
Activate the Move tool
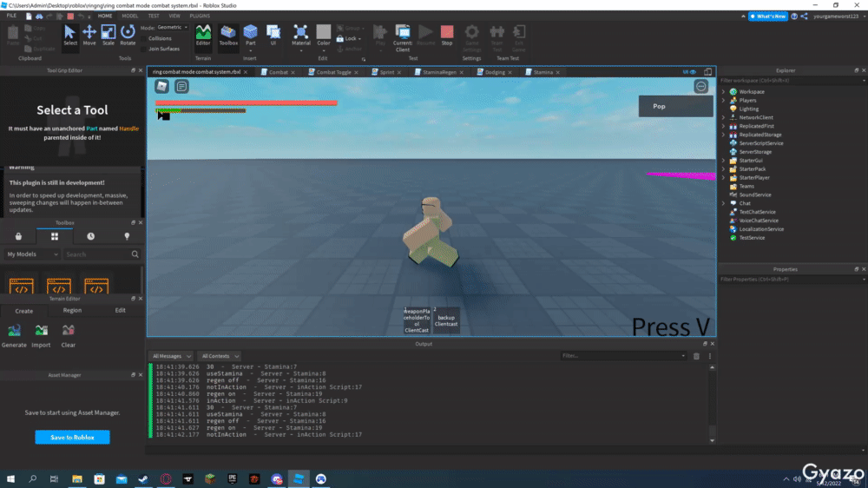pos(89,36)
